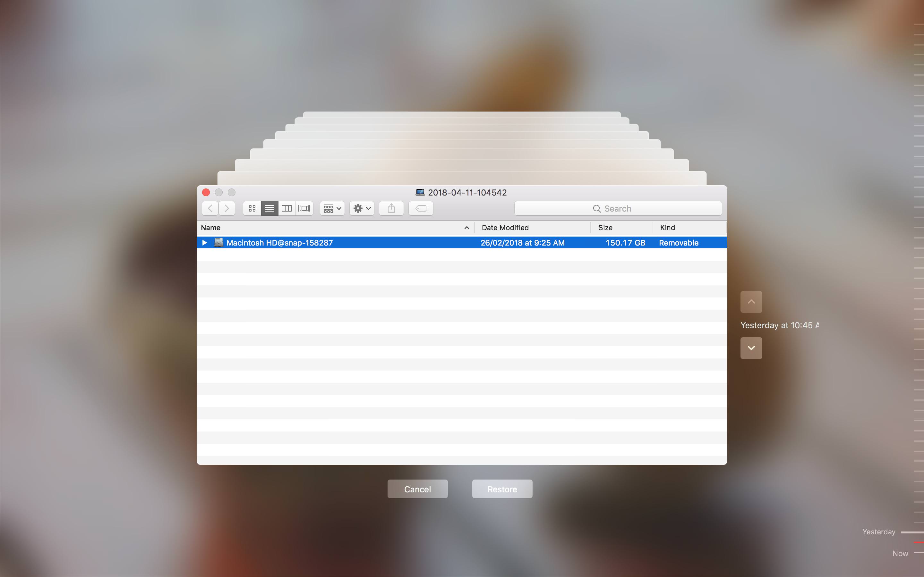The width and height of the screenshot is (924, 577).
Task: Click the Share toolbar icon
Action: (x=391, y=208)
